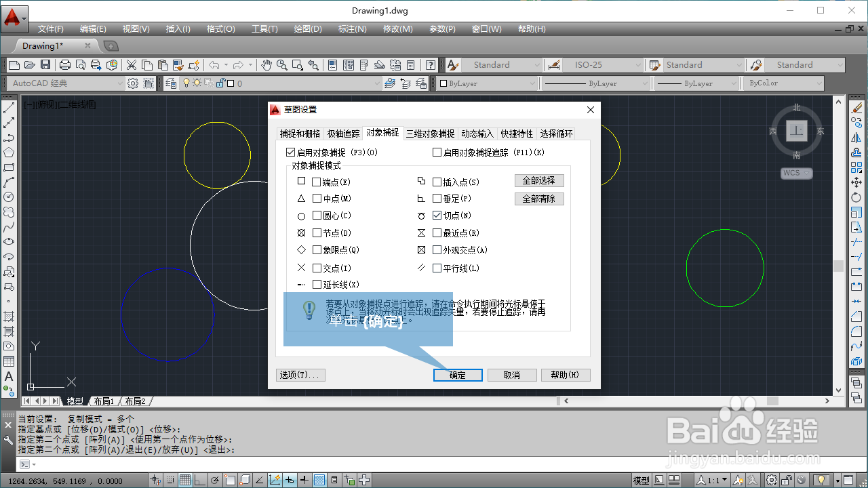
Task: Check the 端点(E) endpoint checkbox
Action: click(x=317, y=182)
